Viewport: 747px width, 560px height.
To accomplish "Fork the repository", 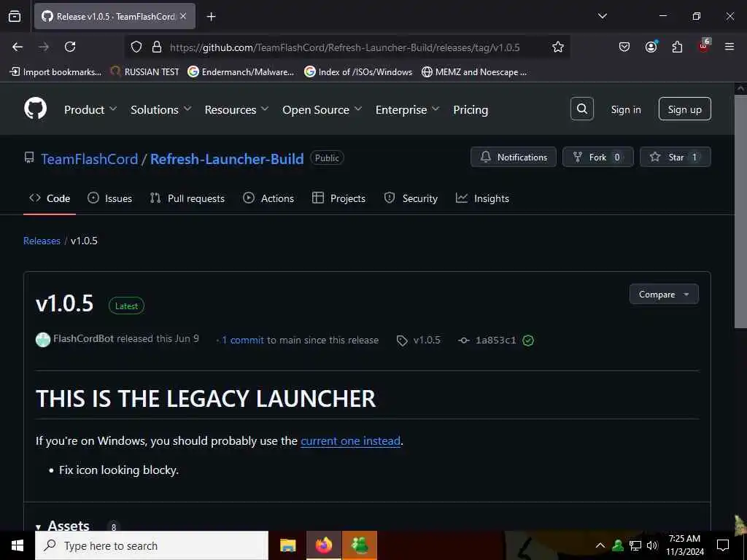I will [x=598, y=157].
